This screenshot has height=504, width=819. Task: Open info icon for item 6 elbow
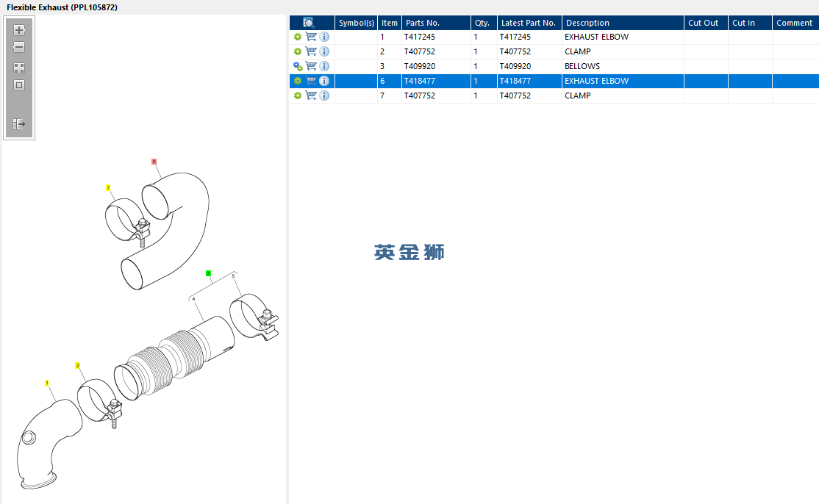324,81
